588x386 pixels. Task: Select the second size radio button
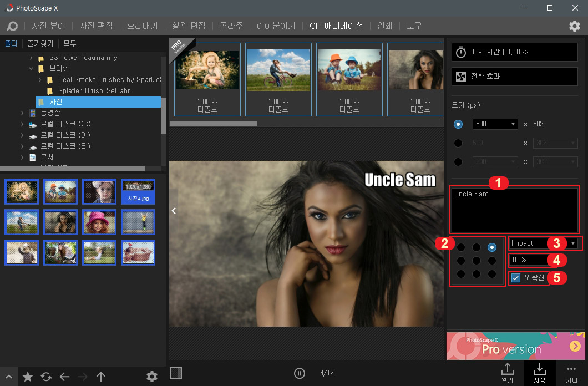point(458,143)
